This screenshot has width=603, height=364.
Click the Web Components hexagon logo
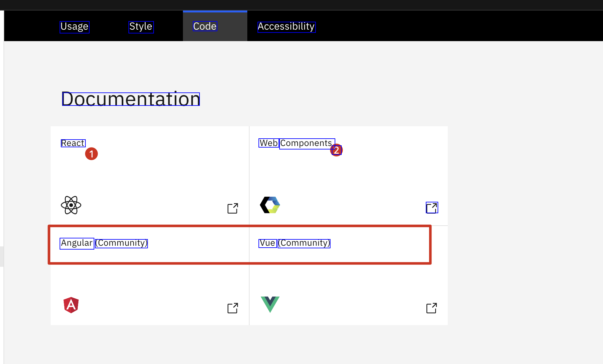[270, 205]
